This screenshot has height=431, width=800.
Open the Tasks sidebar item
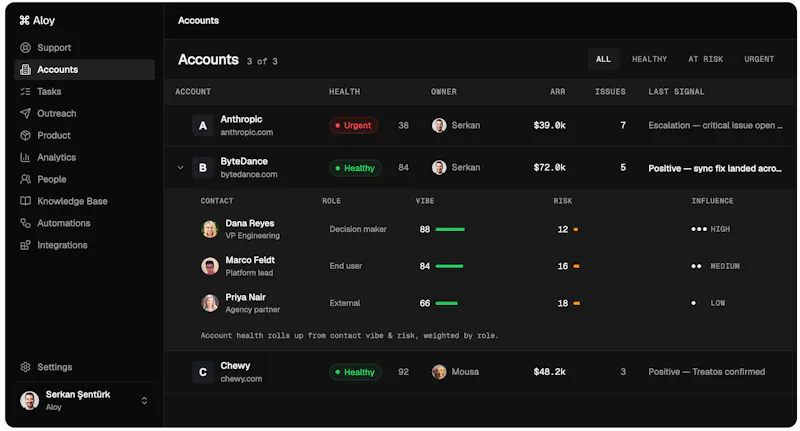(x=84, y=92)
